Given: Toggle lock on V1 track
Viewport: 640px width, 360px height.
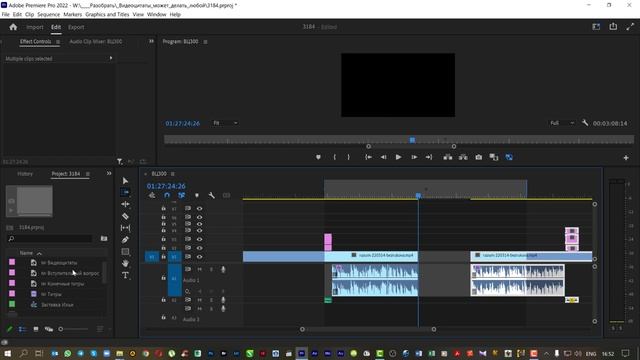Looking at the screenshot, I should tap(163, 257).
